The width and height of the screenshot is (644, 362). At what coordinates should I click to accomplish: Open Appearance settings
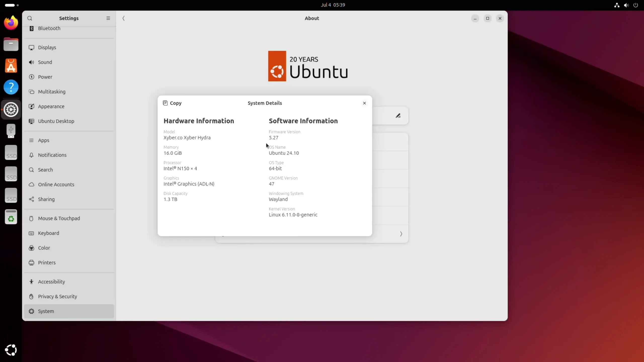click(69, 106)
